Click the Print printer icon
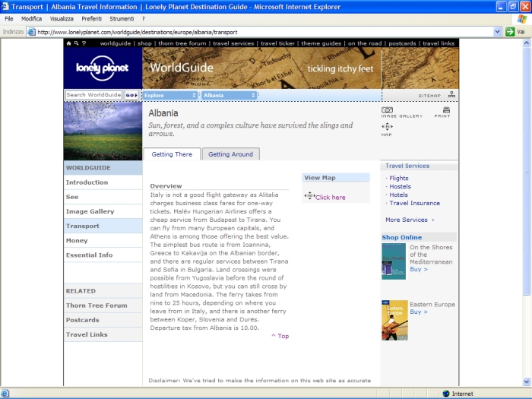Image resolution: width=532 pixels, height=399 pixels. pyautogui.click(x=446, y=110)
